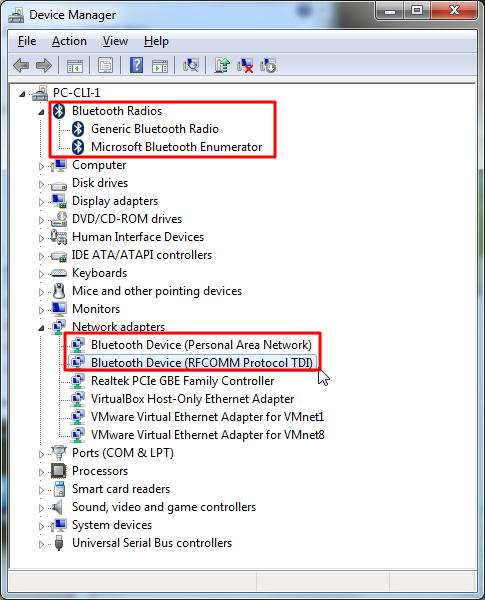Select the System devices label
Viewport: 485px width, 600px height.
112,525
